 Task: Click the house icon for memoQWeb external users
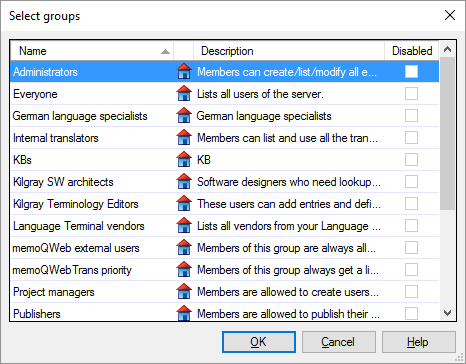184,247
